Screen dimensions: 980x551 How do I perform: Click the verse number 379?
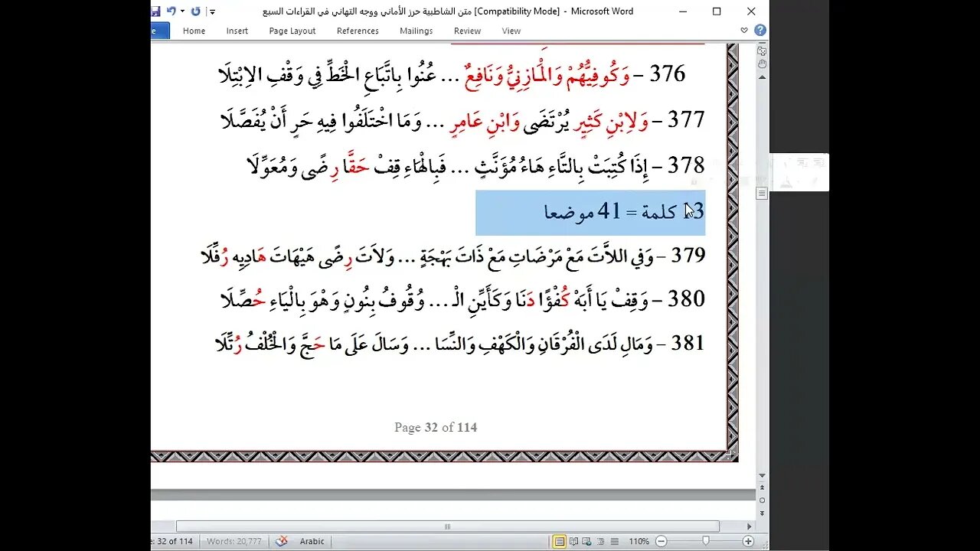coord(688,255)
